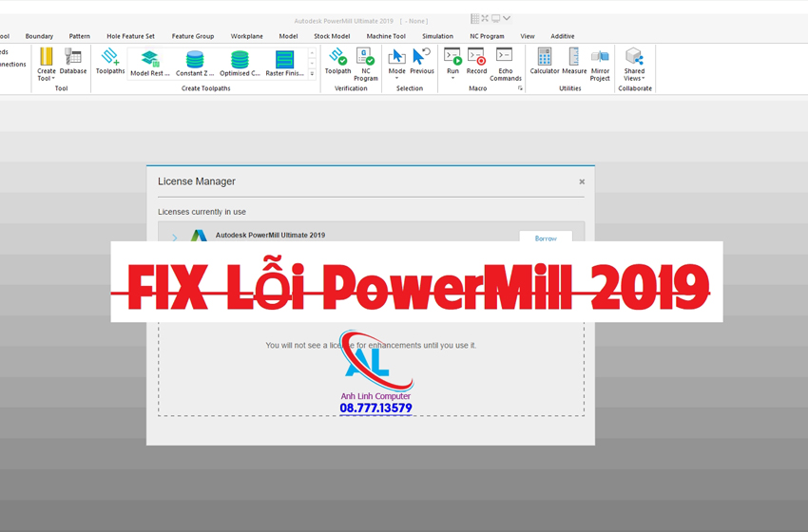Screen dimensions: 808x532
Task: Expand the Shared Views dropdown
Action: click(x=634, y=78)
